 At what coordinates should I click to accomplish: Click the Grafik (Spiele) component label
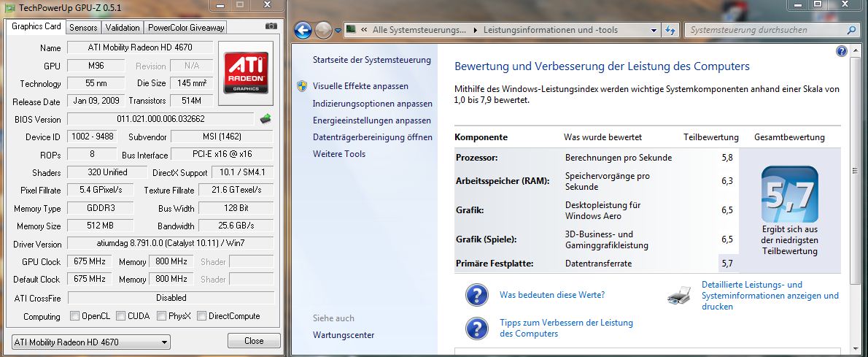pos(486,239)
